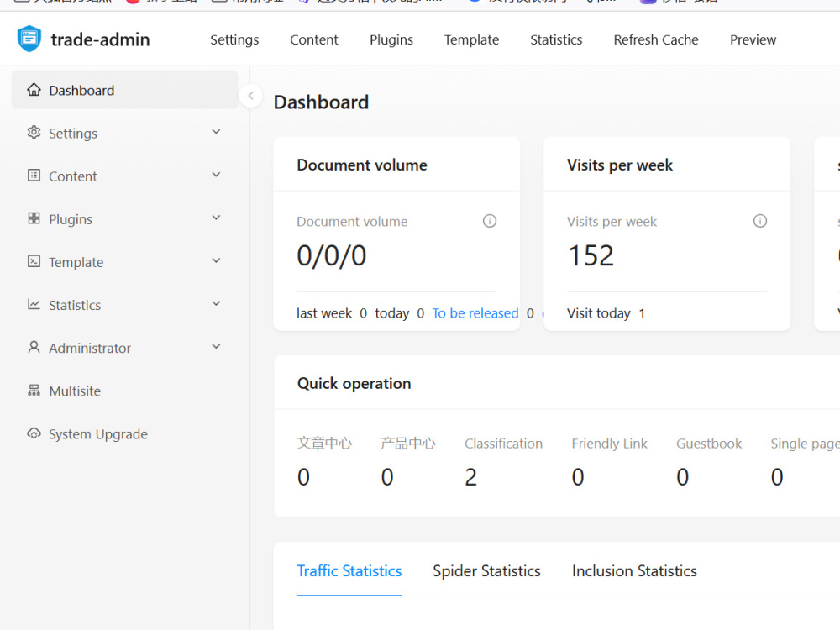Click the Document volume info icon
Screen dimensions: 840x630
coord(490,221)
